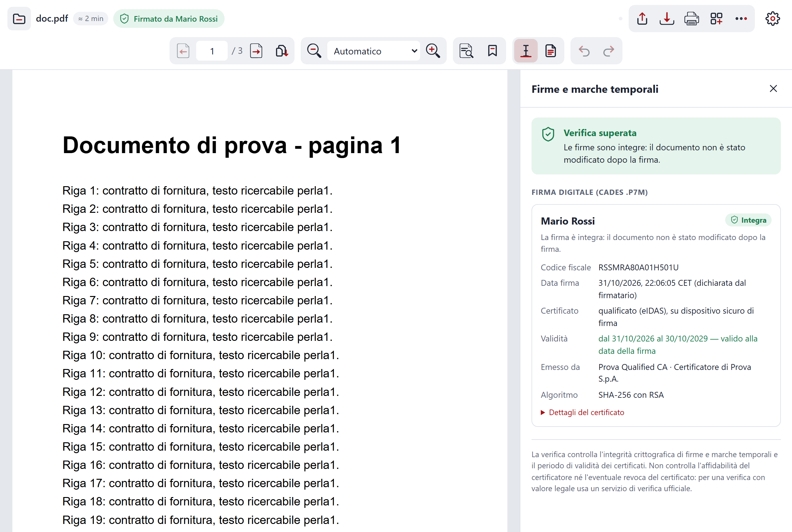The image size is (792, 532).
Task: Open the Automatico zoom dropdown
Action: [374, 51]
